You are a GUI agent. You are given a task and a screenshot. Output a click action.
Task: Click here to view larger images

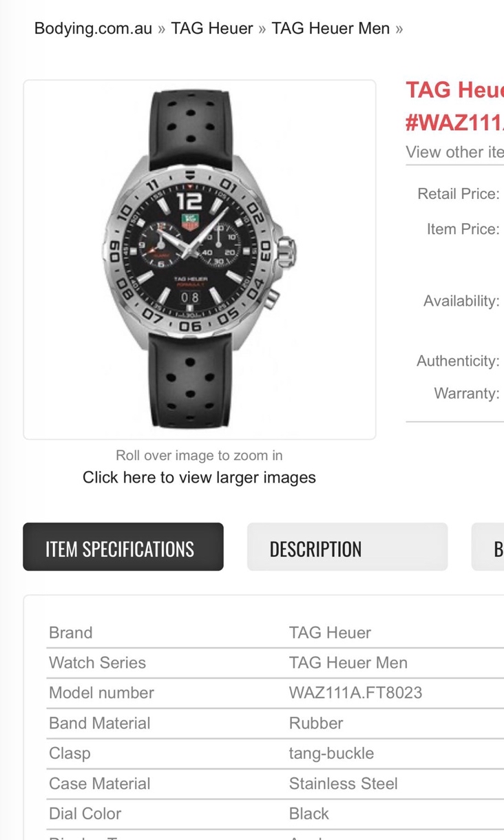click(199, 477)
